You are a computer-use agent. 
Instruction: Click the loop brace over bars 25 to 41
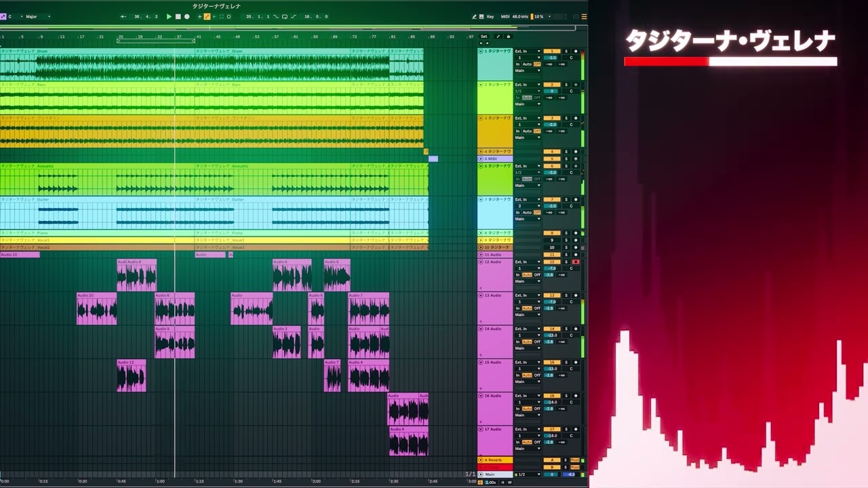click(156, 41)
